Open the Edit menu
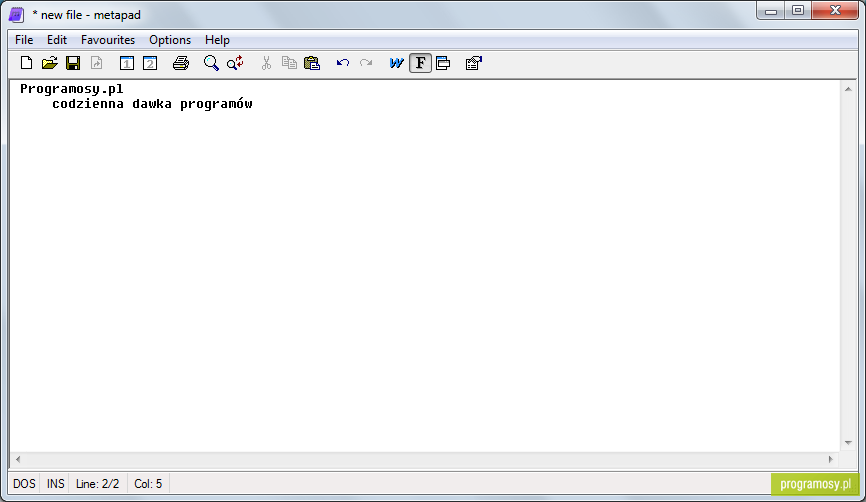Screen dimensions: 866x502 point(57,40)
